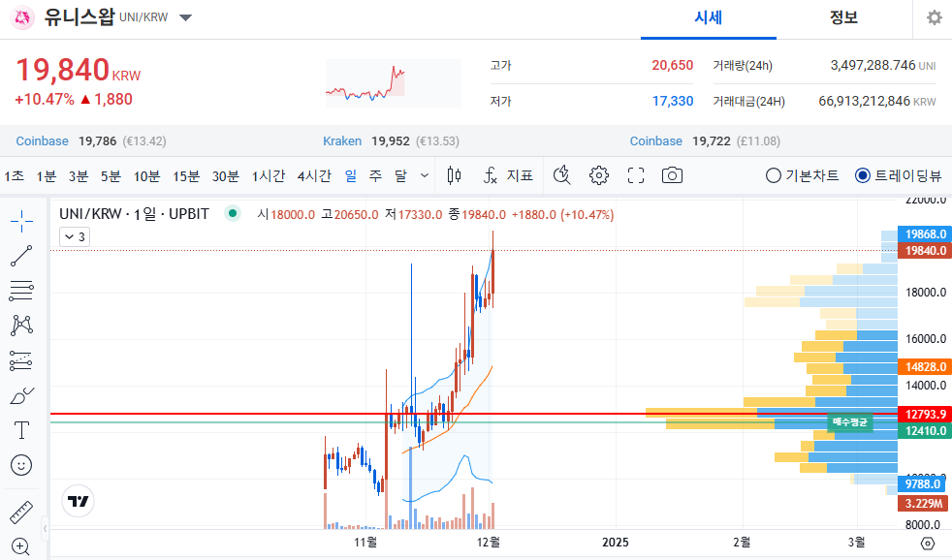Expand the collapsed indicators legend showing 3
The height and width of the screenshot is (560, 952).
(75, 236)
